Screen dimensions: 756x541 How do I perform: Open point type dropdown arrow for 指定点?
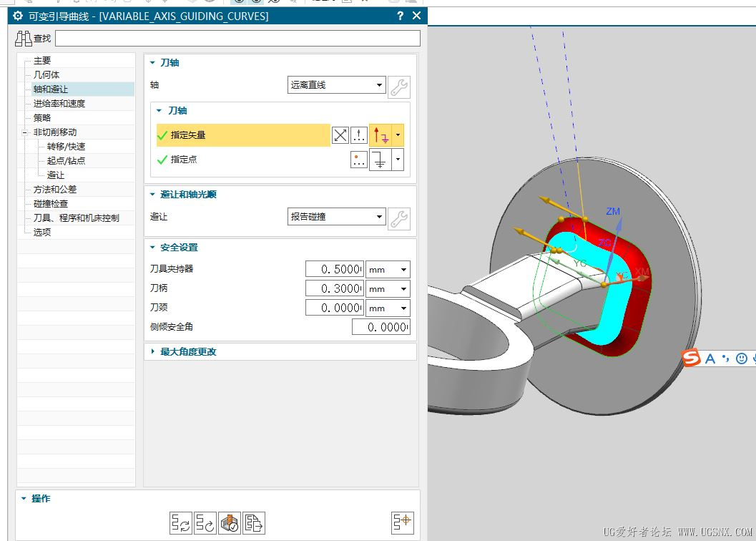pyautogui.click(x=398, y=160)
